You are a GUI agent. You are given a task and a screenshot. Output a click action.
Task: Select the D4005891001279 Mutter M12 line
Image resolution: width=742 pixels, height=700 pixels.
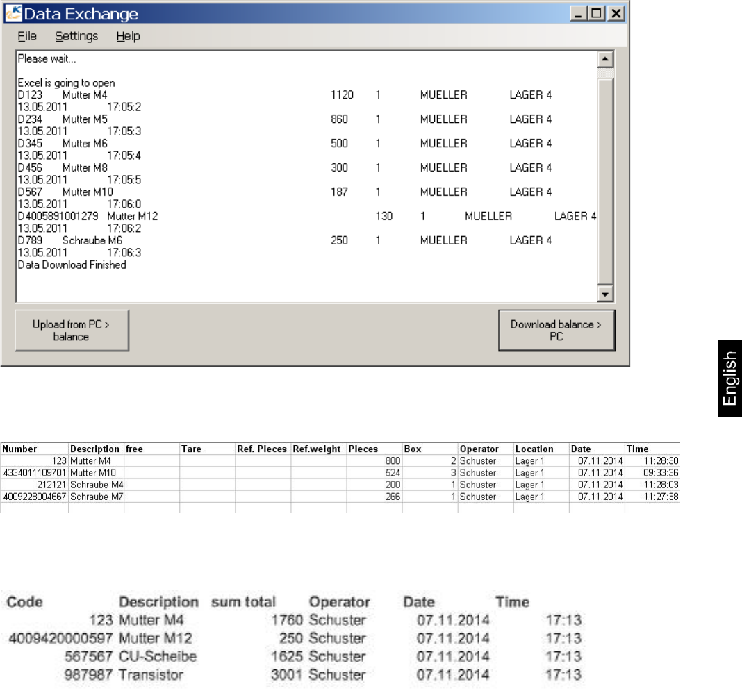tap(306, 216)
